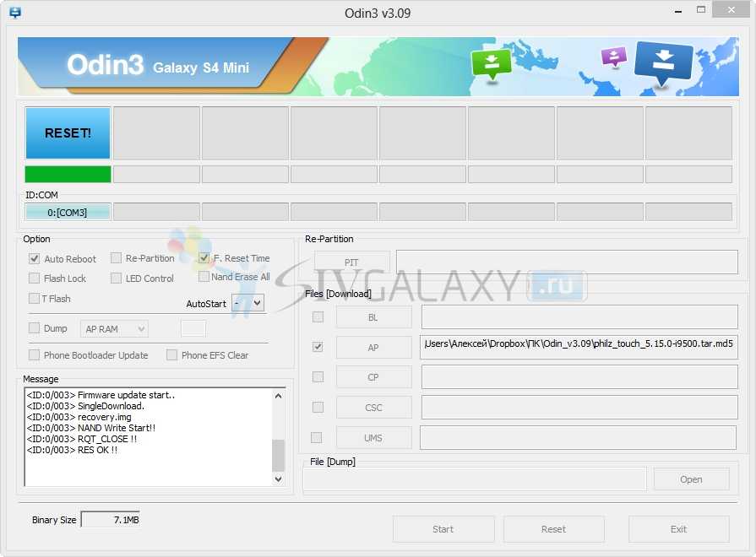Click the green progress bar
Image resolution: width=756 pixels, height=557 pixels.
(x=68, y=174)
